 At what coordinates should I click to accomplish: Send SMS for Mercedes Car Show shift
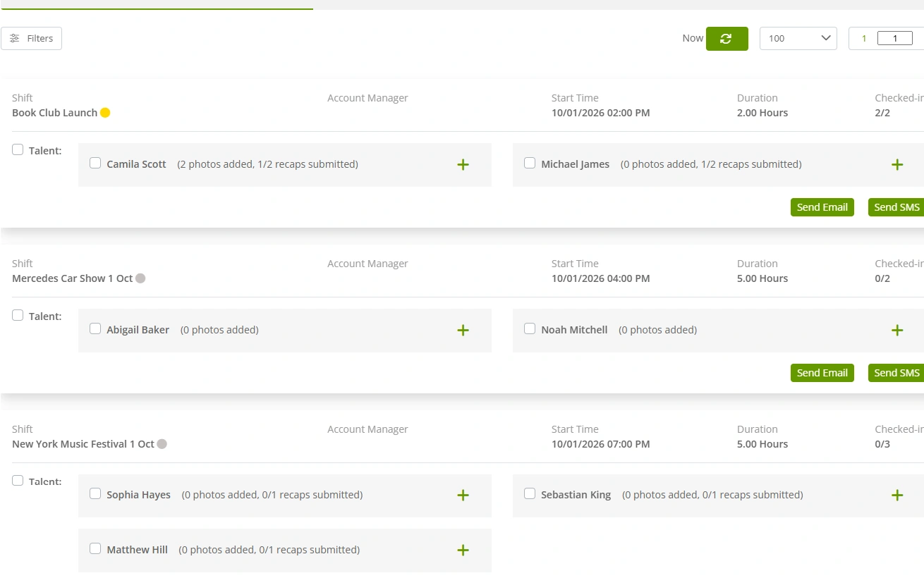(896, 373)
